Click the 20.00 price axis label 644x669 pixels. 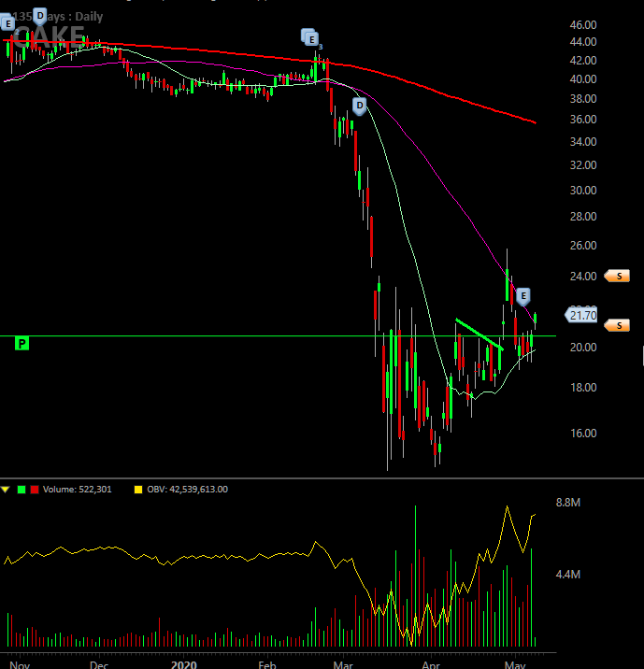tap(583, 348)
